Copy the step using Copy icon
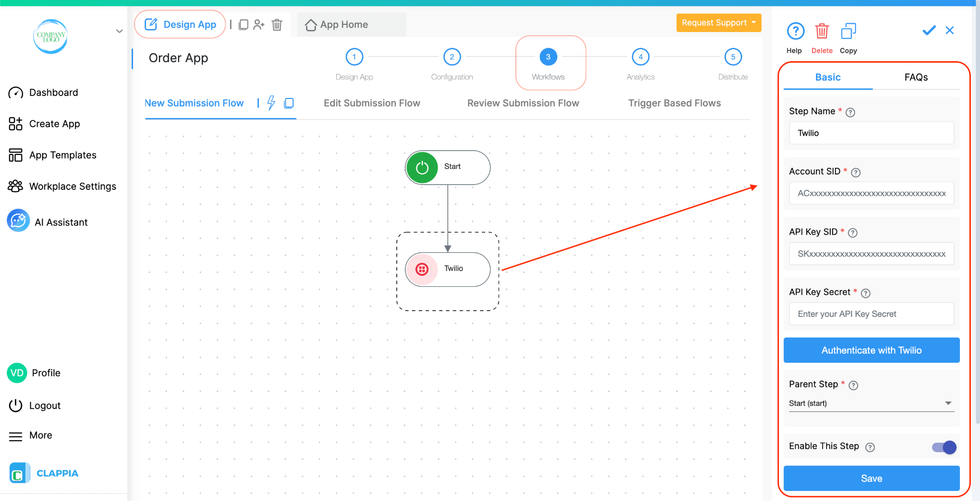The width and height of the screenshot is (980, 501). point(848,32)
